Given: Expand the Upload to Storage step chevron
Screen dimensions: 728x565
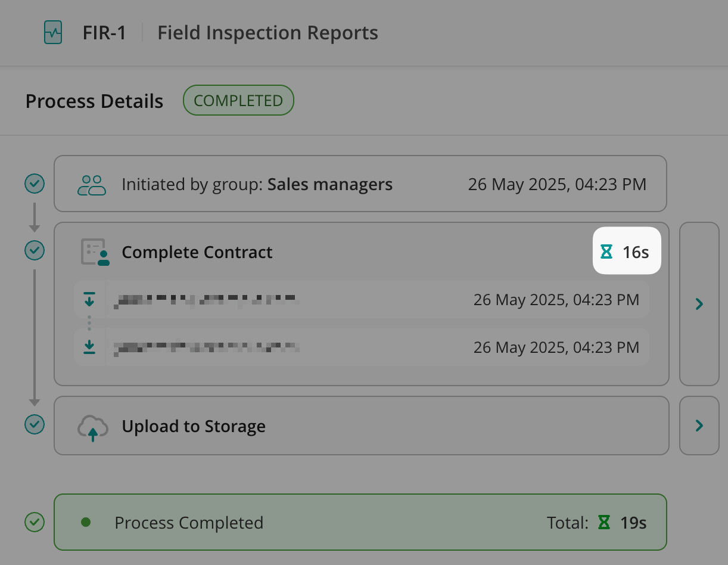Looking at the screenshot, I should [x=699, y=426].
